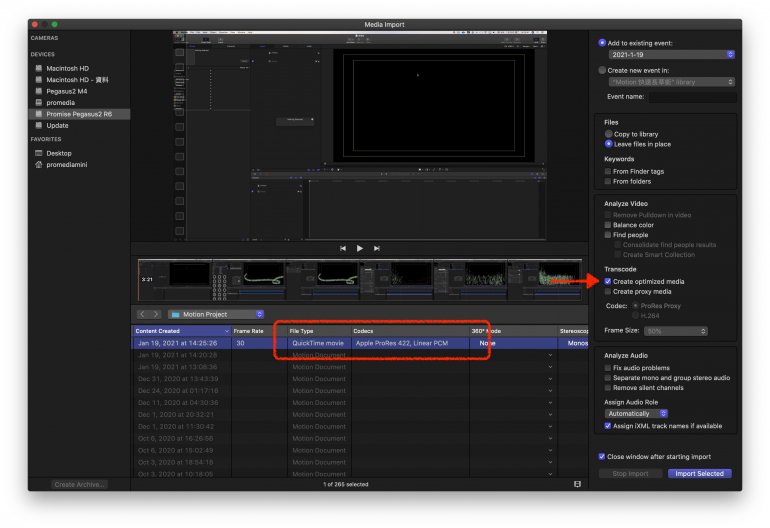
Task: Go back in folder navigation
Action: pyautogui.click(x=142, y=314)
